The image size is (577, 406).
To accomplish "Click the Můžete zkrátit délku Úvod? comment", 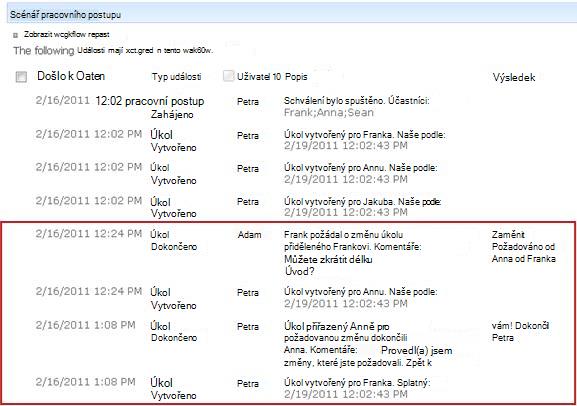I will coord(328,265).
